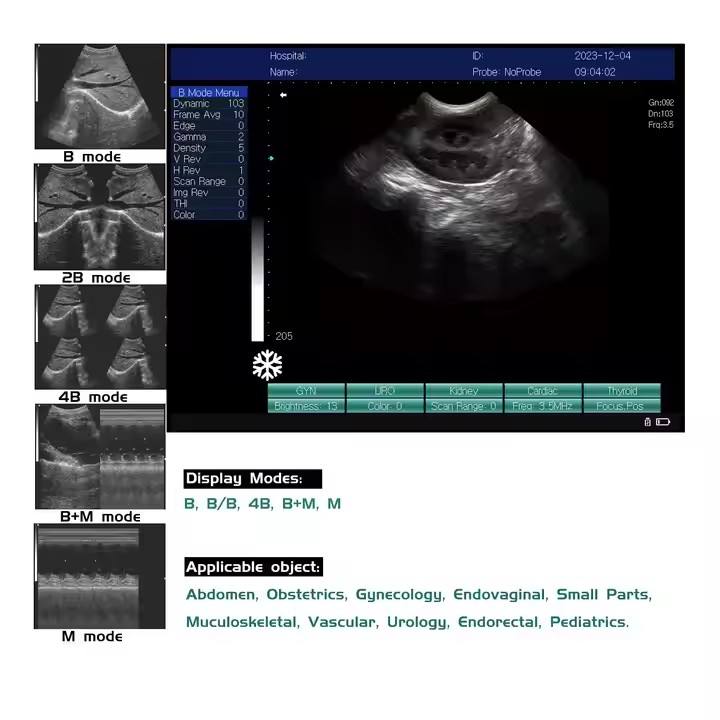Choose the Kidney preset button
Screen dimensions: 720x720
click(464, 391)
